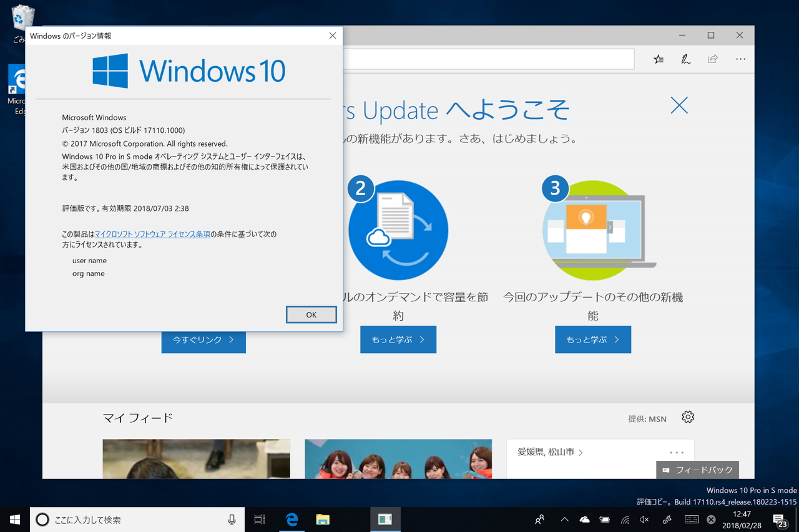Open the Action Center notifications icon
Image resolution: width=799 pixels, height=532 pixels.
click(x=779, y=519)
